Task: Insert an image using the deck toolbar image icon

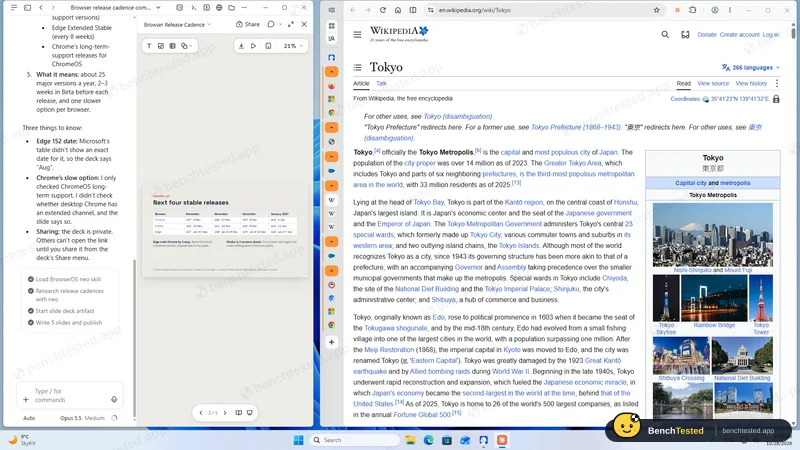Action: coord(161,46)
